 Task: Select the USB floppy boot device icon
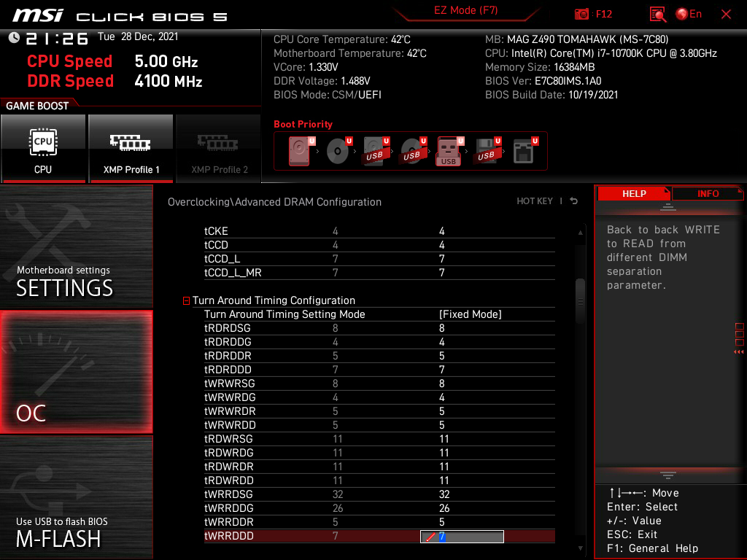(488, 151)
